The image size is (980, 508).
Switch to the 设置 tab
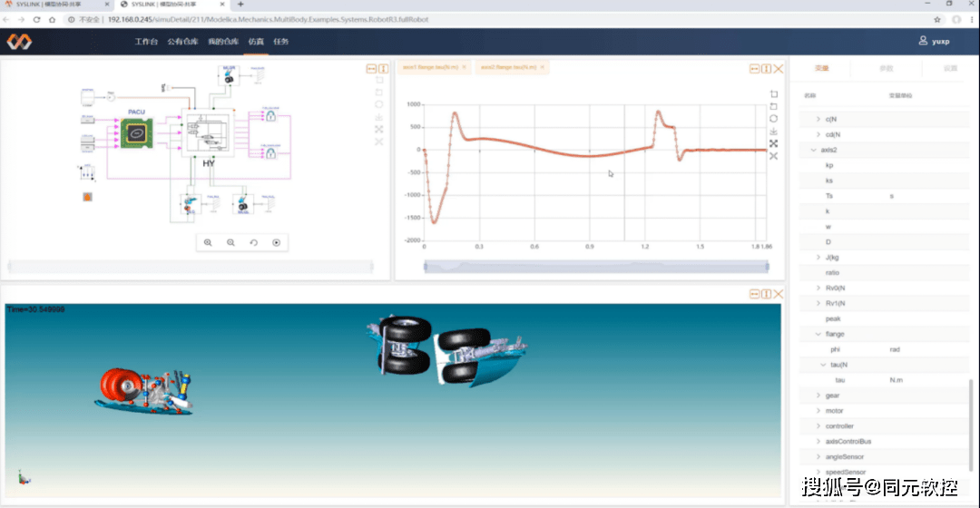tap(951, 69)
